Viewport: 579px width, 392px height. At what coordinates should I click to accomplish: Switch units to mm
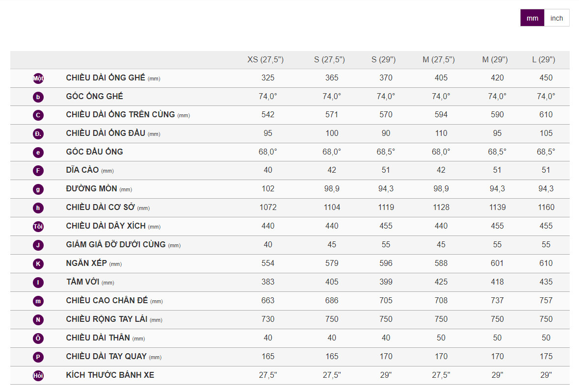(x=532, y=18)
